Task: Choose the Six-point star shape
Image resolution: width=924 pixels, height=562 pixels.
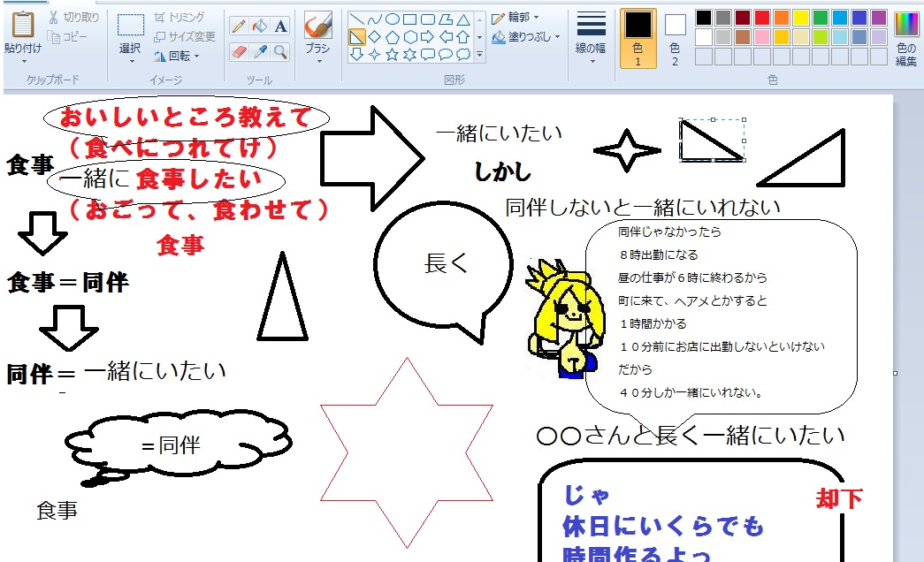Action: [x=410, y=55]
